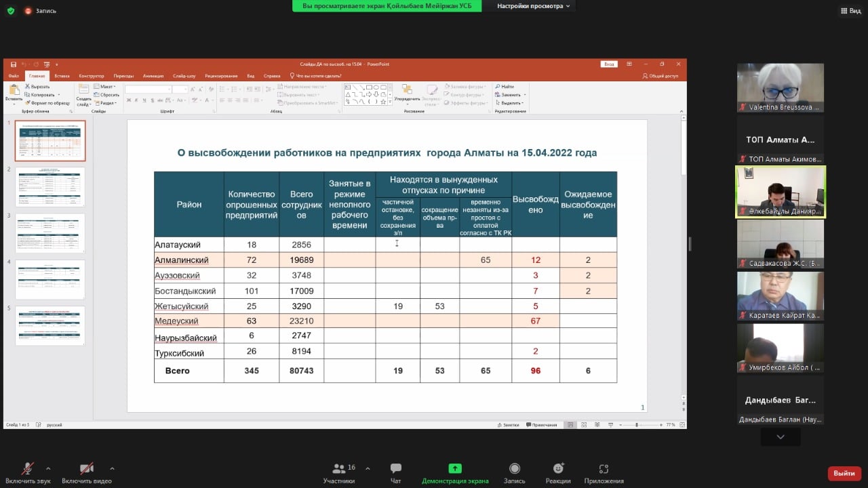Toggle Примечания comments pane in status bar
This screenshot has width=868, height=488.
(540, 425)
